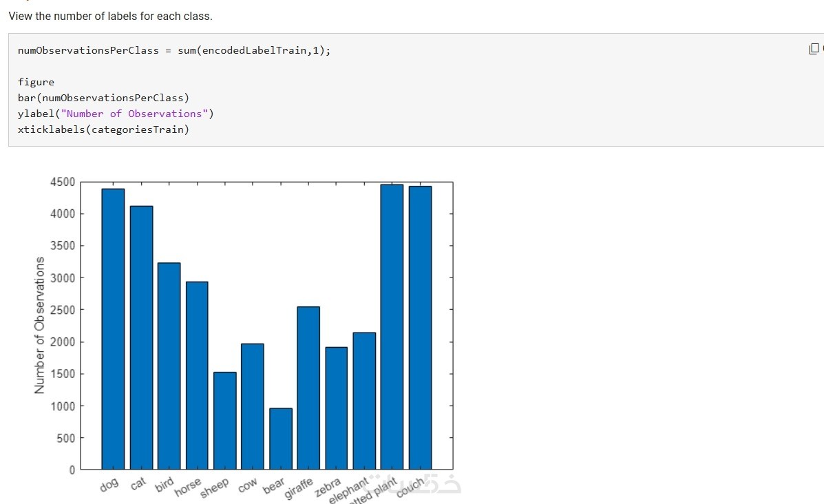Click the copy code icon

coord(814,49)
